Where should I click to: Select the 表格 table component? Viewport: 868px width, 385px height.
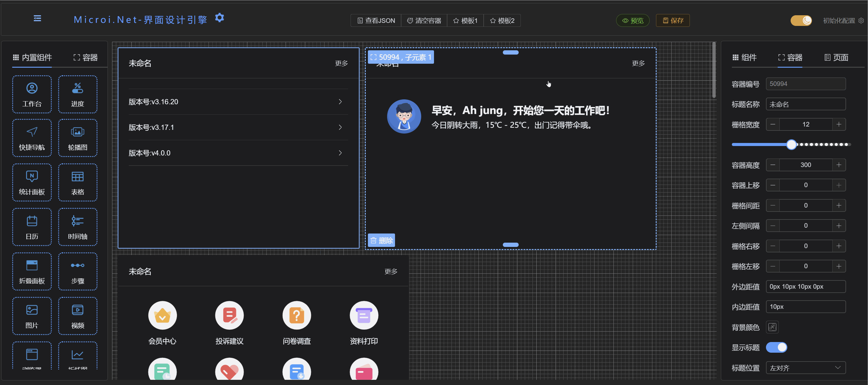(x=77, y=182)
